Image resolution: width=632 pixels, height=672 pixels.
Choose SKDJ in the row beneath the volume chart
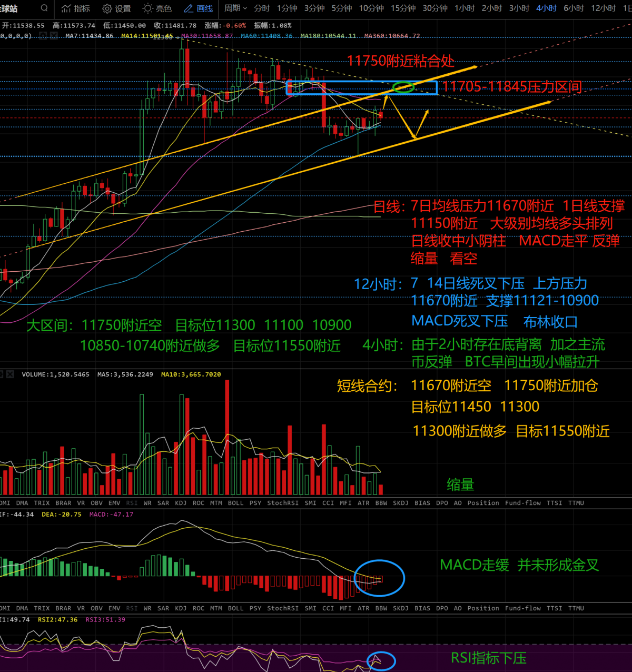tap(400, 503)
